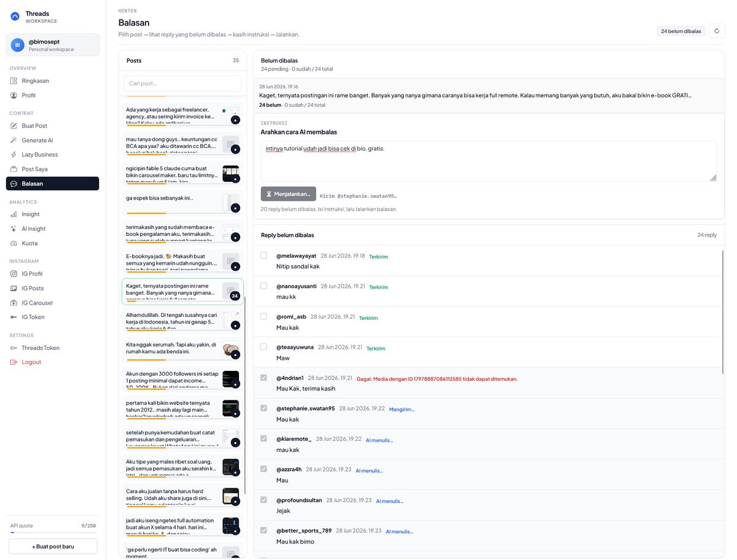Click the Kuota gauge icon
This screenshot has width=737, height=560.
[x=14, y=243]
